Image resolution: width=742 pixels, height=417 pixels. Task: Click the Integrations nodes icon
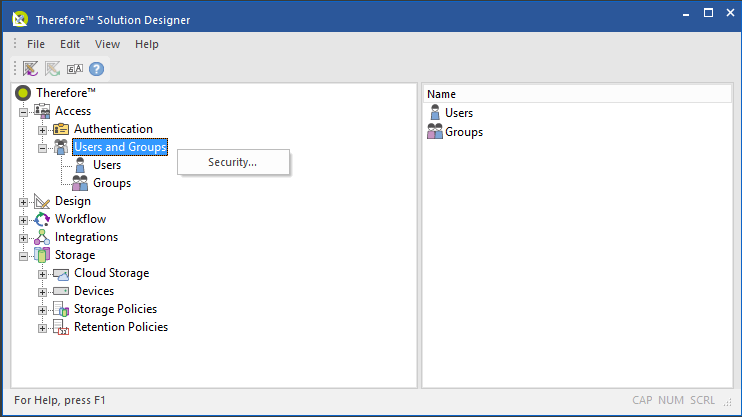coord(42,237)
